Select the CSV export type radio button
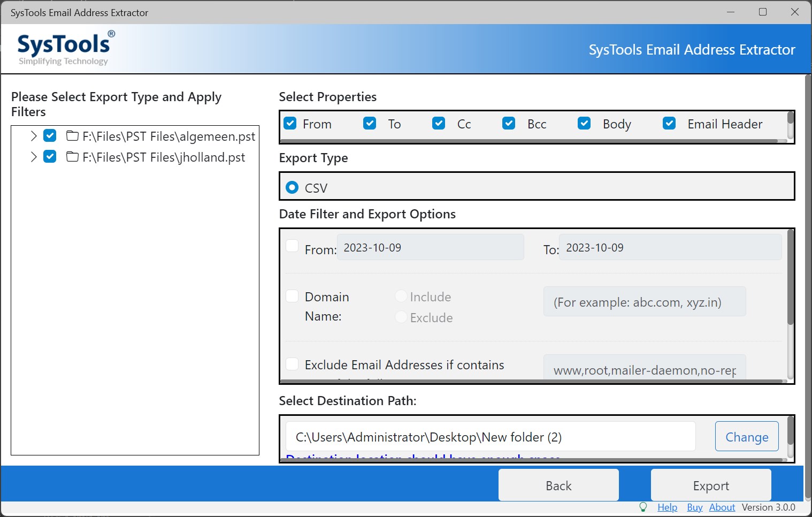Viewport: 812px width, 517px height. pyautogui.click(x=292, y=187)
